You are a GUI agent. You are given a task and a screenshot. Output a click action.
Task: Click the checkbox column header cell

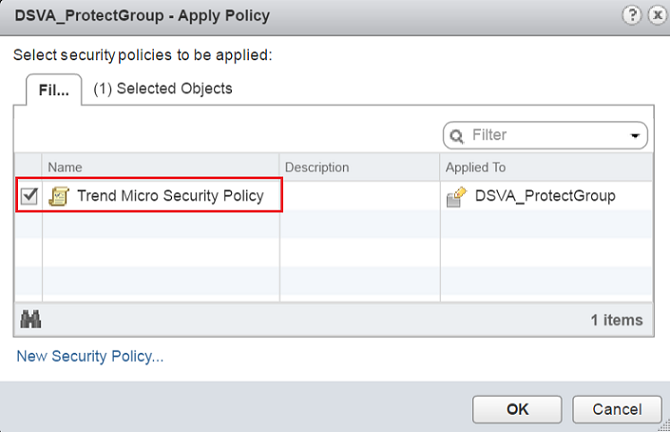pos(29,167)
